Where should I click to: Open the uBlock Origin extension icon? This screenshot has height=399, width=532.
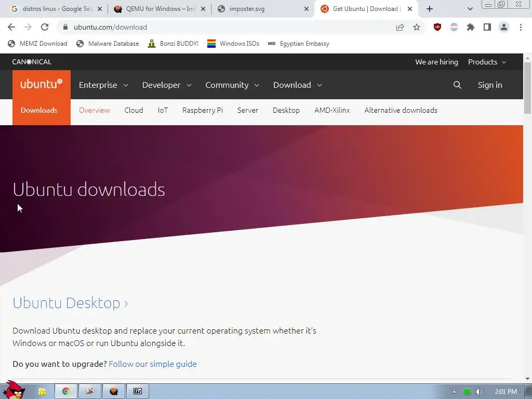tap(437, 27)
